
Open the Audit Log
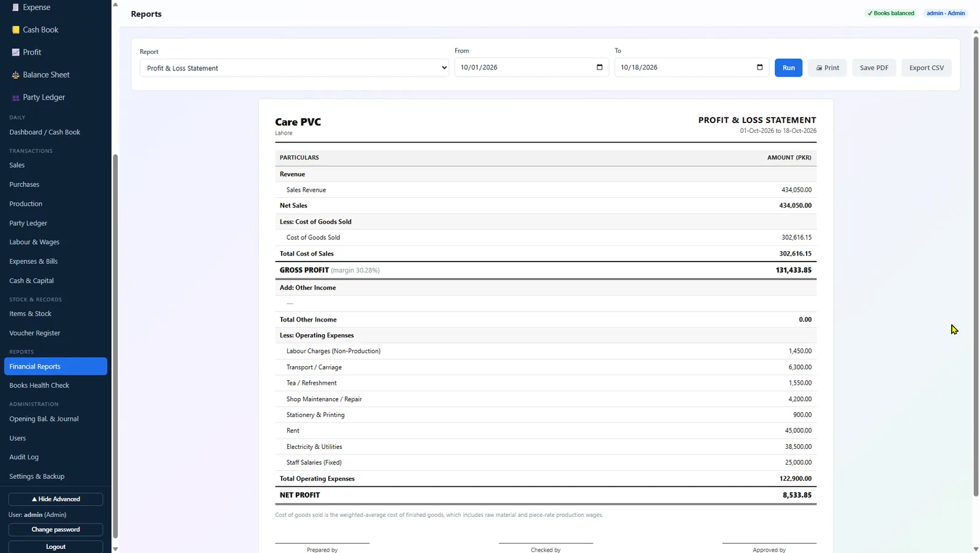click(x=24, y=457)
